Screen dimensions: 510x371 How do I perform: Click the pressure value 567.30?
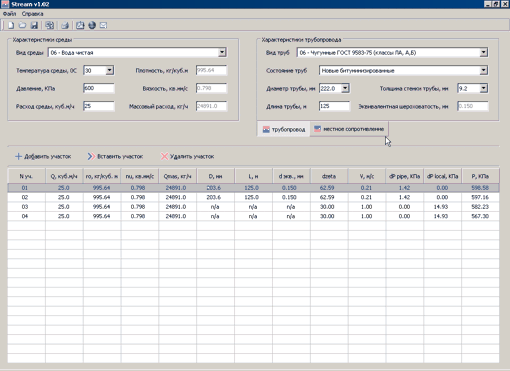click(480, 216)
